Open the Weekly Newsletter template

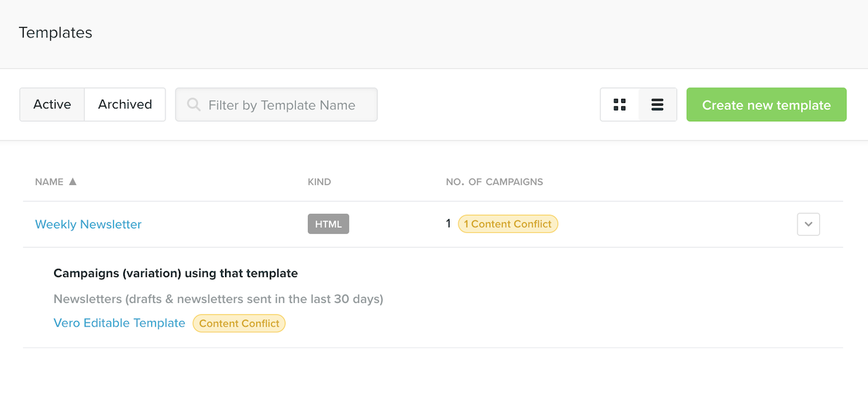88,224
